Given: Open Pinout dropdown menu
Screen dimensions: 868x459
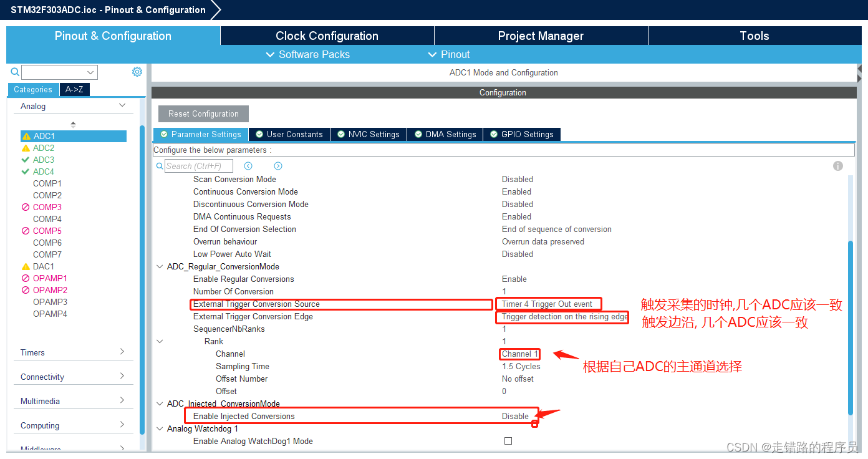Looking at the screenshot, I should point(449,54).
